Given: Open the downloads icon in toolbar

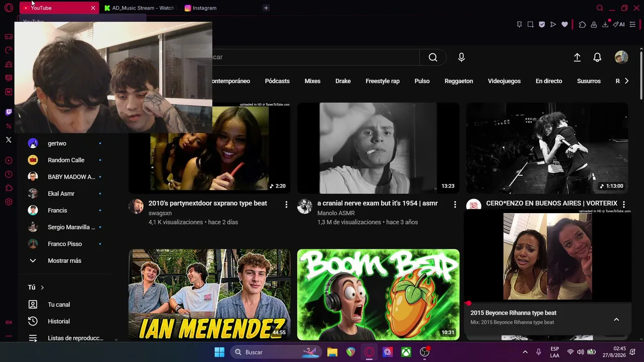Looking at the screenshot, I should tap(605, 24).
